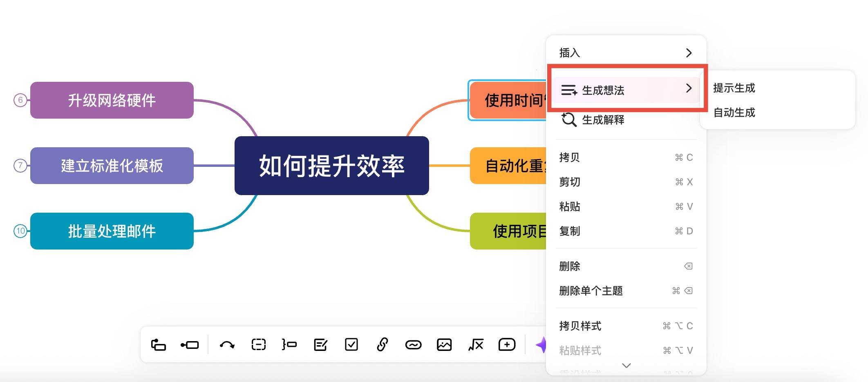The width and height of the screenshot is (868, 382).
Task: Open the notes editor icon
Action: [320, 345]
